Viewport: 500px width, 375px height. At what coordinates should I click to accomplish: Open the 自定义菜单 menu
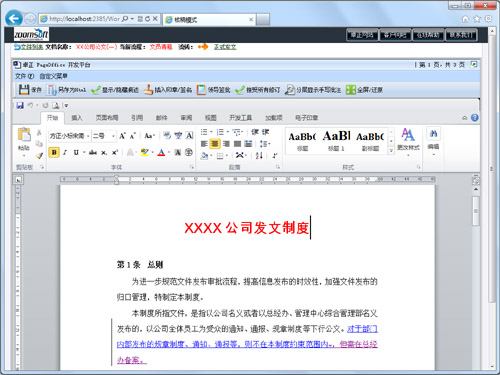(x=54, y=76)
